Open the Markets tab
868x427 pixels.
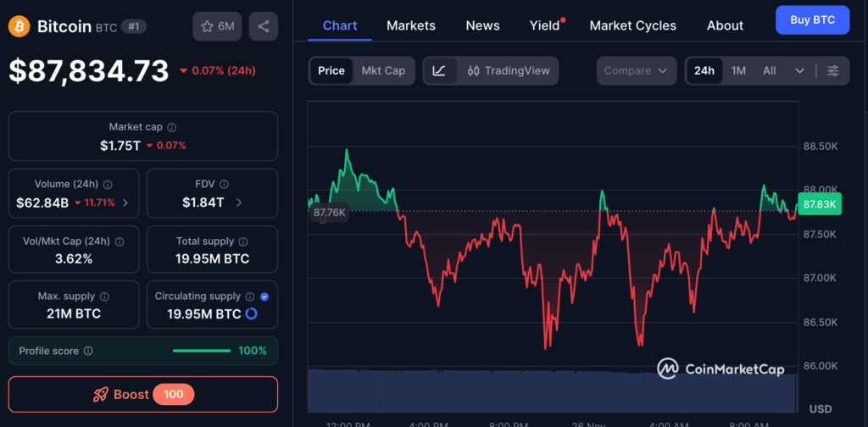(x=411, y=25)
